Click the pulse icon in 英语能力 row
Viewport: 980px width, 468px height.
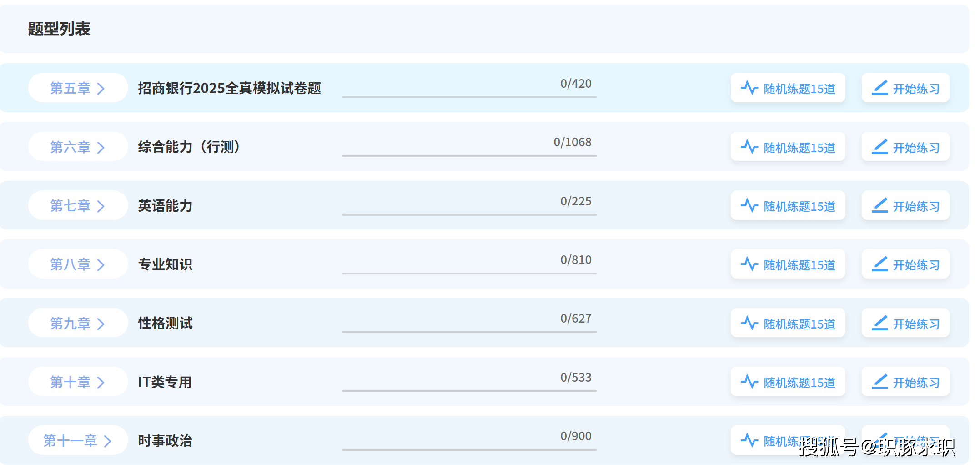click(749, 205)
